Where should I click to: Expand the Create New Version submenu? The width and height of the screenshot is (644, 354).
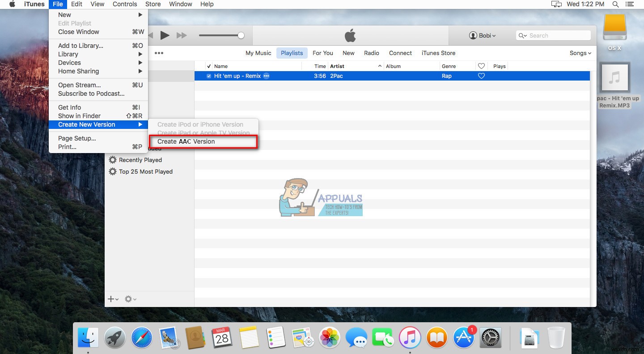click(x=86, y=124)
